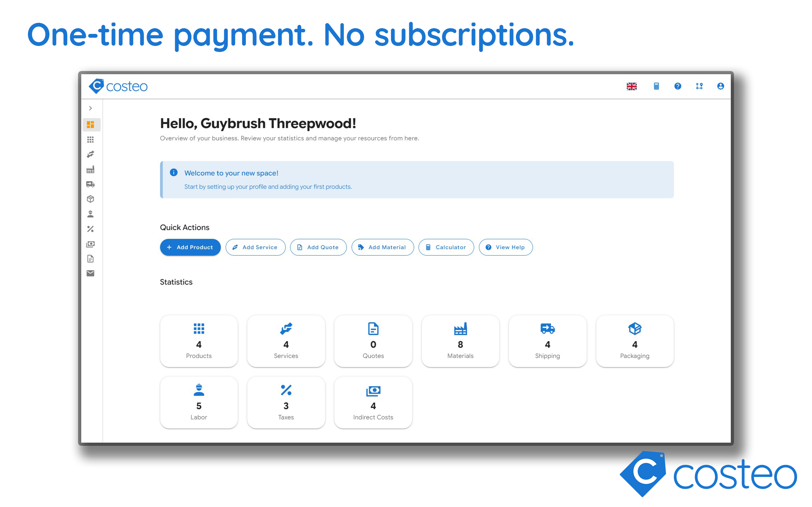Open the mail envelope sidebar icon
812x507 pixels.
coord(90,273)
